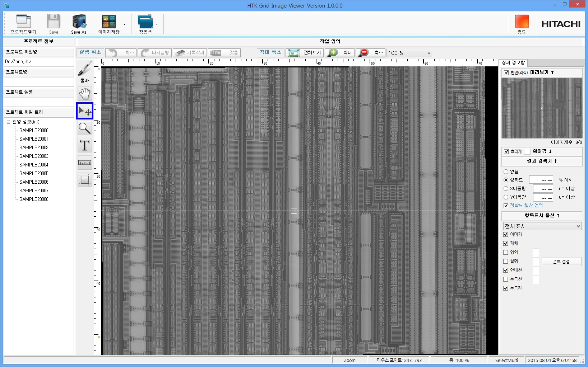Select the ruler measurement tool

[x=85, y=163]
